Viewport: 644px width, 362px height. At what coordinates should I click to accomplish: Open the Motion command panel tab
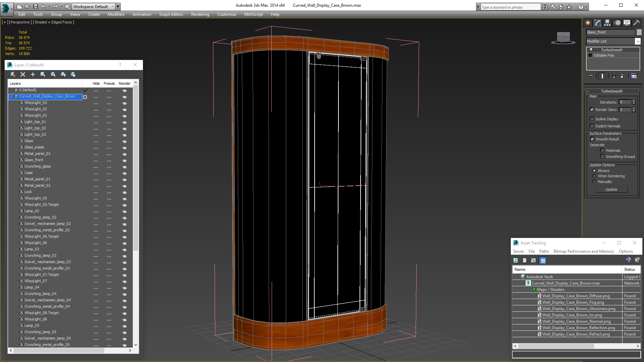tap(618, 23)
